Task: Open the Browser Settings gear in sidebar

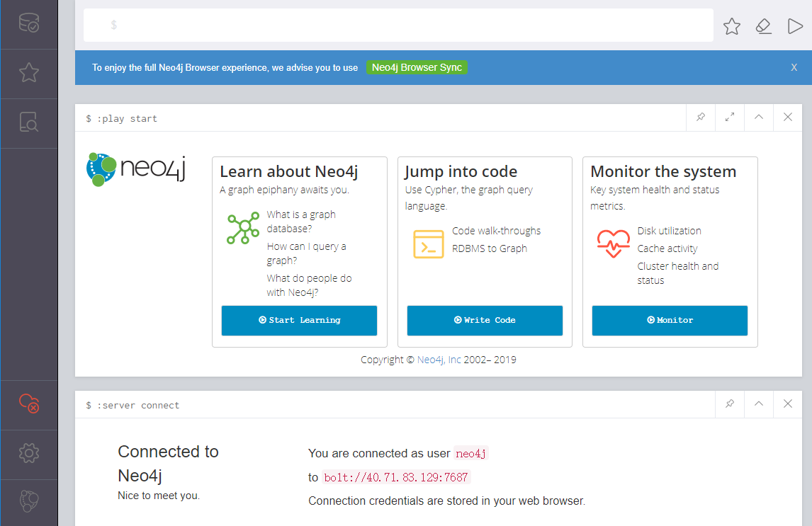Action: 28,454
